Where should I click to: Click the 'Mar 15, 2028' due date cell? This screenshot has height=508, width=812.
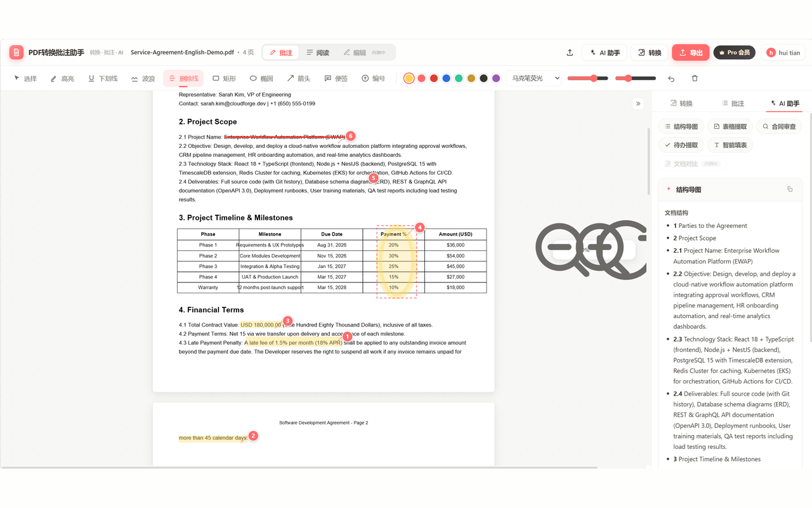332,288
